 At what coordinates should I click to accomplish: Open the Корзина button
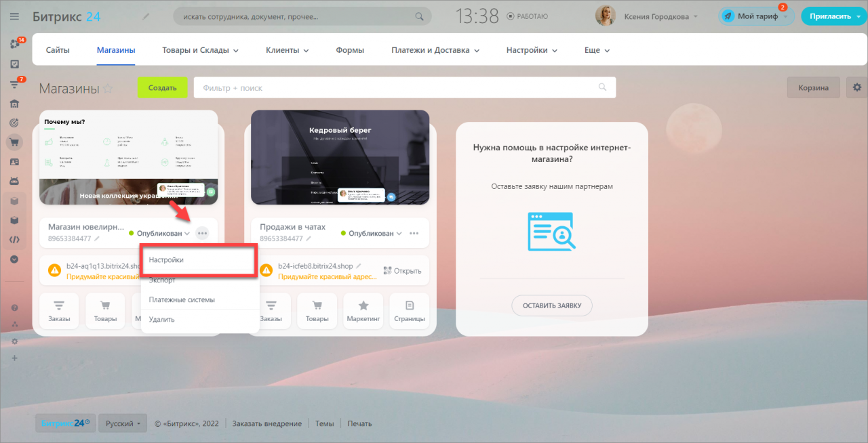click(813, 87)
